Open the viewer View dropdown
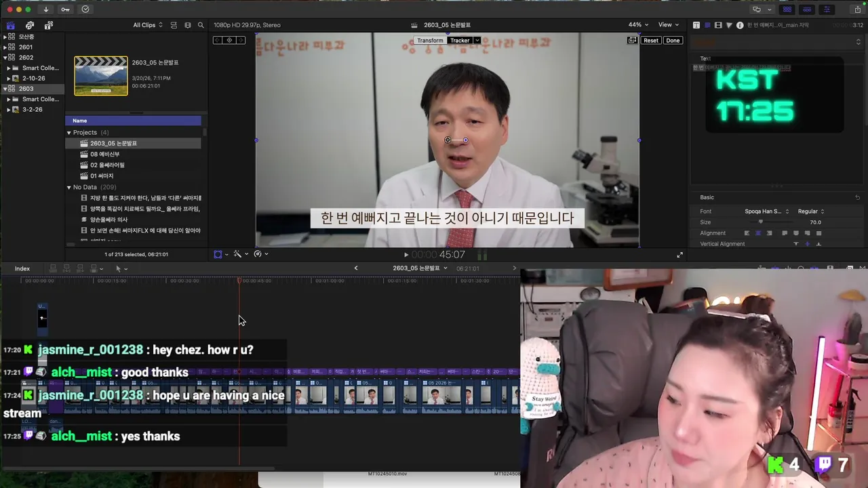The width and height of the screenshot is (868, 488). tap(669, 25)
